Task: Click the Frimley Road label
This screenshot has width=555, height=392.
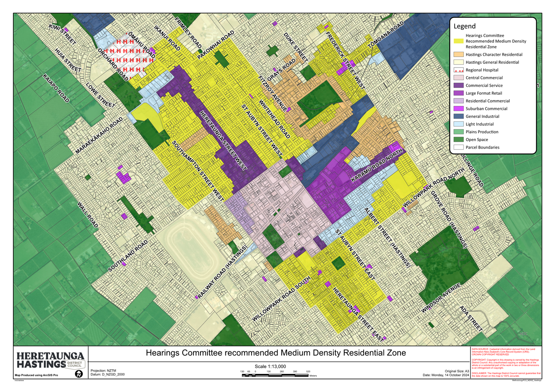Action: [x=188, y=33]
